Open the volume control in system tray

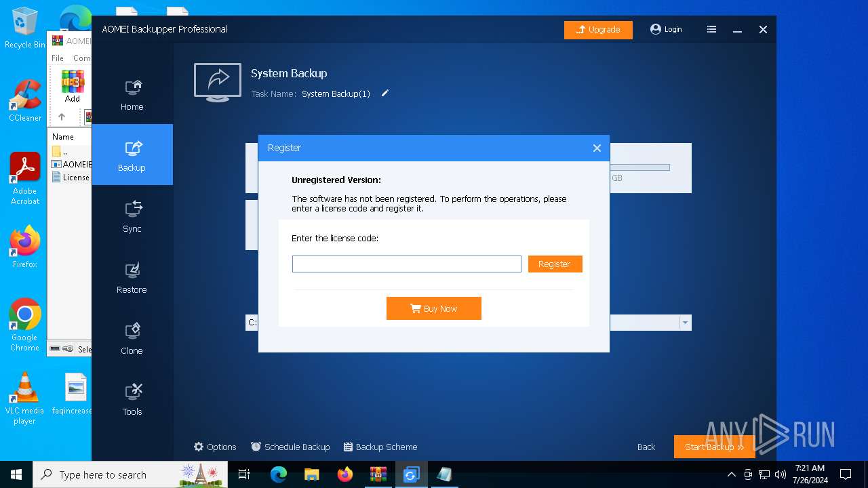pos(781,474)
